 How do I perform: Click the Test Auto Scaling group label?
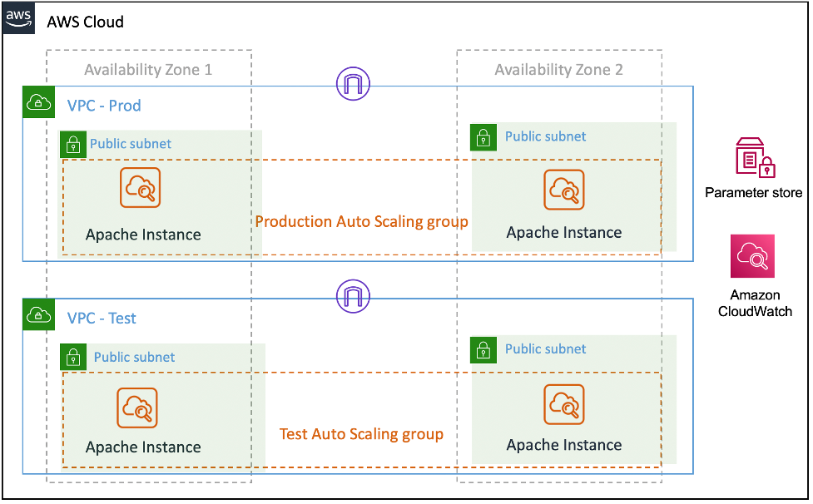tap(361, 434)
